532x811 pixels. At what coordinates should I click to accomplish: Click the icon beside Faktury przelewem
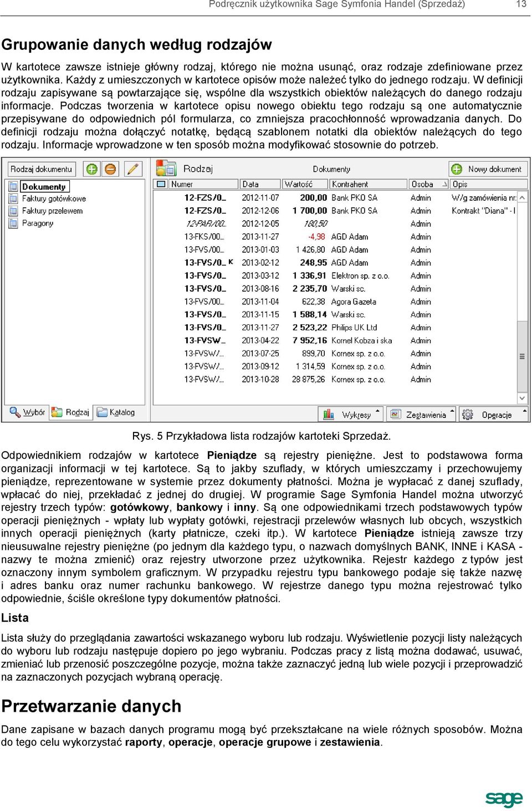coord(13,211)
